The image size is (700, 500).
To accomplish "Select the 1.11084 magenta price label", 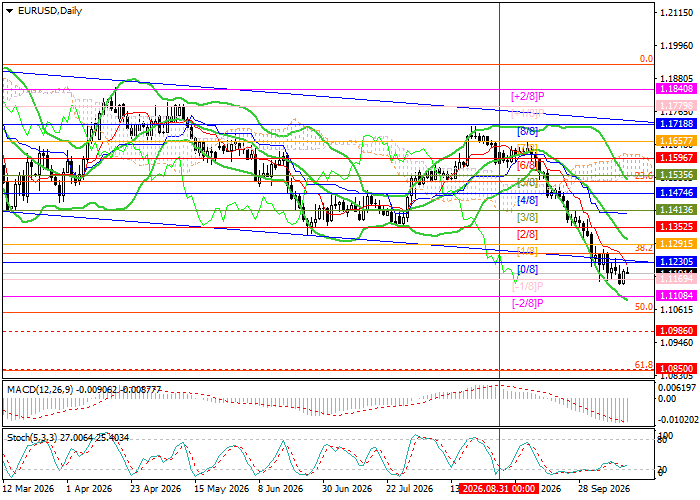I will pos(677,296).
